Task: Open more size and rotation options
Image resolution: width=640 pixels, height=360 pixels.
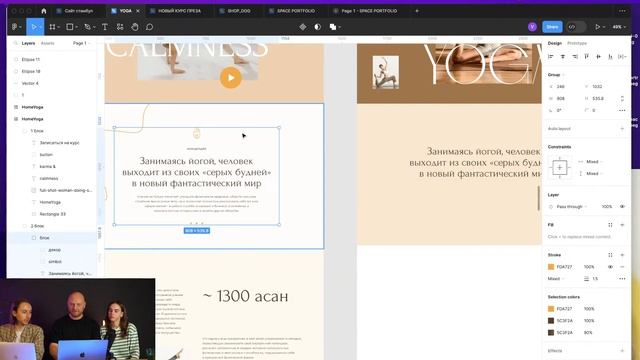Action: (x=622, y=110)
